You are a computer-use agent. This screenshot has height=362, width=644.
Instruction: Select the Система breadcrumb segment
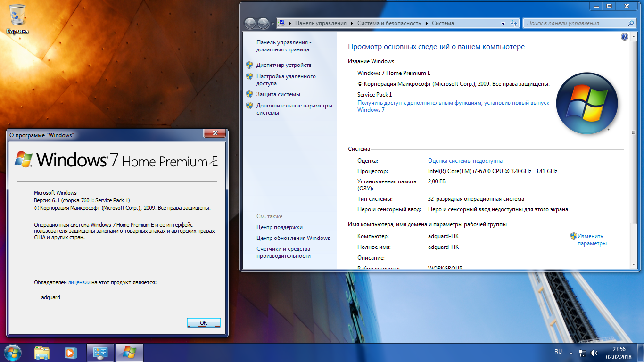pos(443,23)
